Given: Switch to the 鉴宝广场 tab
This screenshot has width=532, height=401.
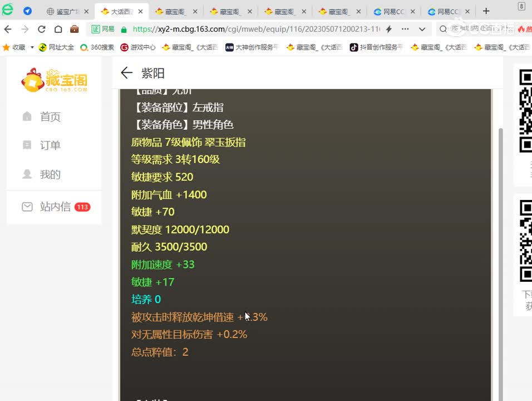Looking at the screenshot, I should click(63, 10).
